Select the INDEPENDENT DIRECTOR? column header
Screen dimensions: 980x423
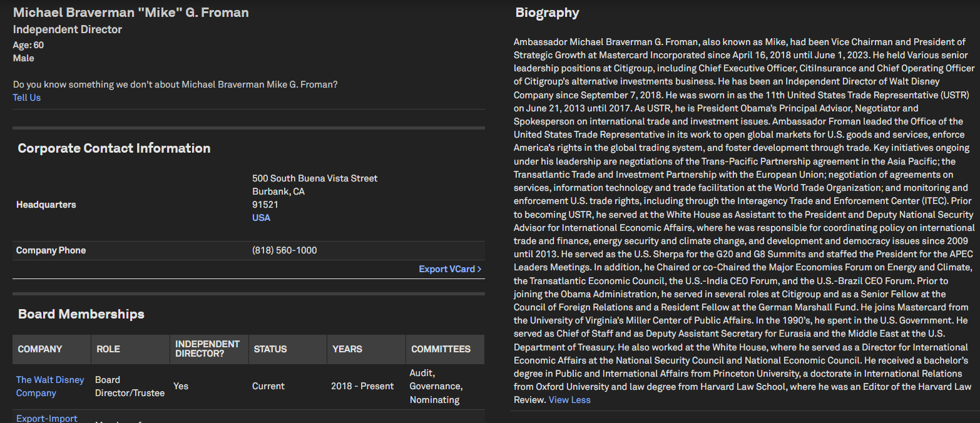click(x=207, y=349)
